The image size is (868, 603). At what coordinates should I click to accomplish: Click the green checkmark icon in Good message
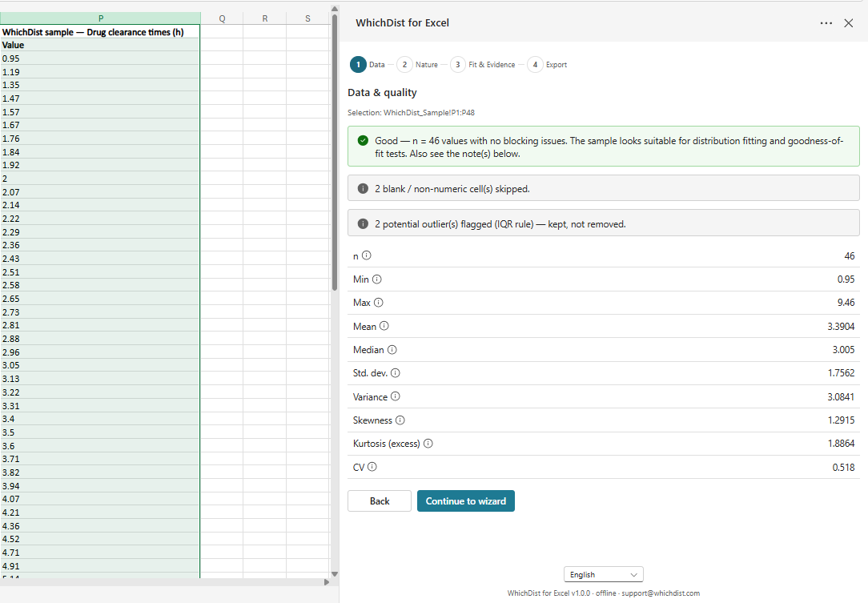point(363,141)
